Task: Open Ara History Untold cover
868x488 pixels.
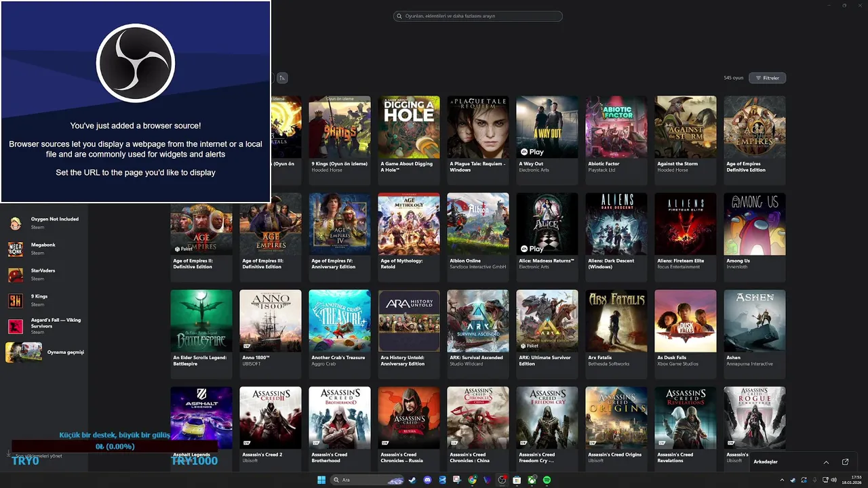Action: click(x=409, y=321)
